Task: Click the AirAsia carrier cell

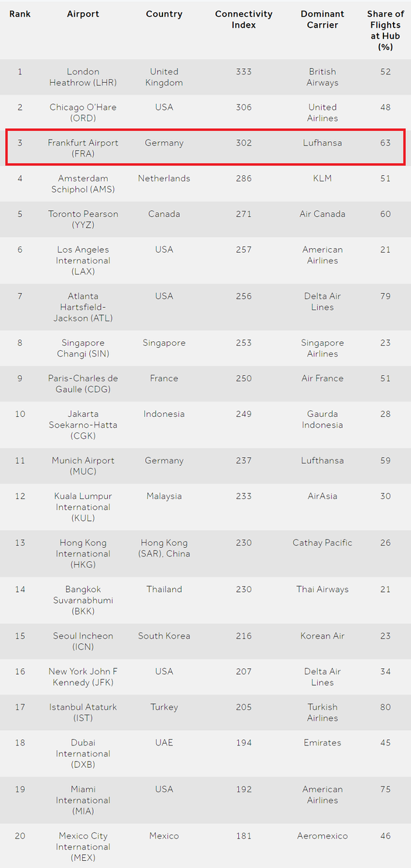Action: point(322,497)
